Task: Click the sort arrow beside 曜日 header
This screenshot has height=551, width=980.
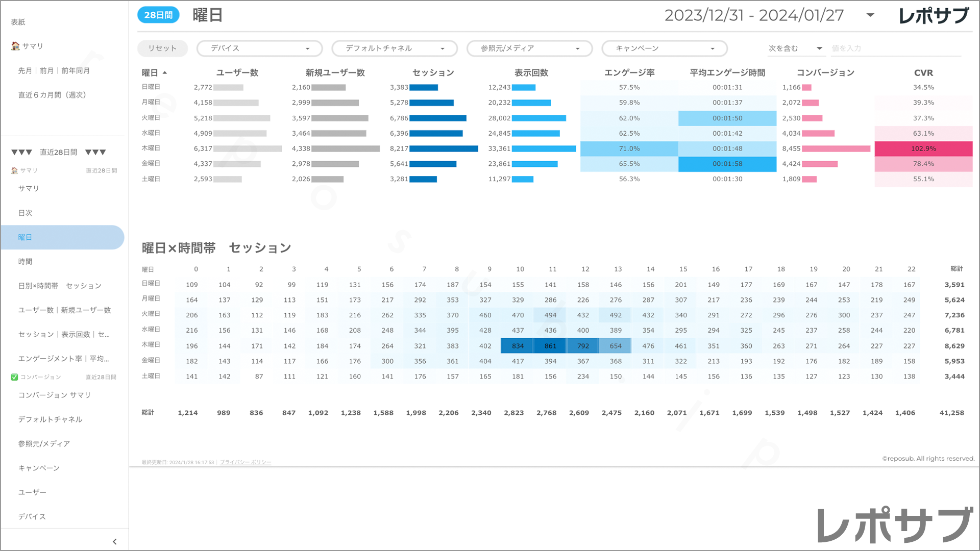Action: (165, 73)
